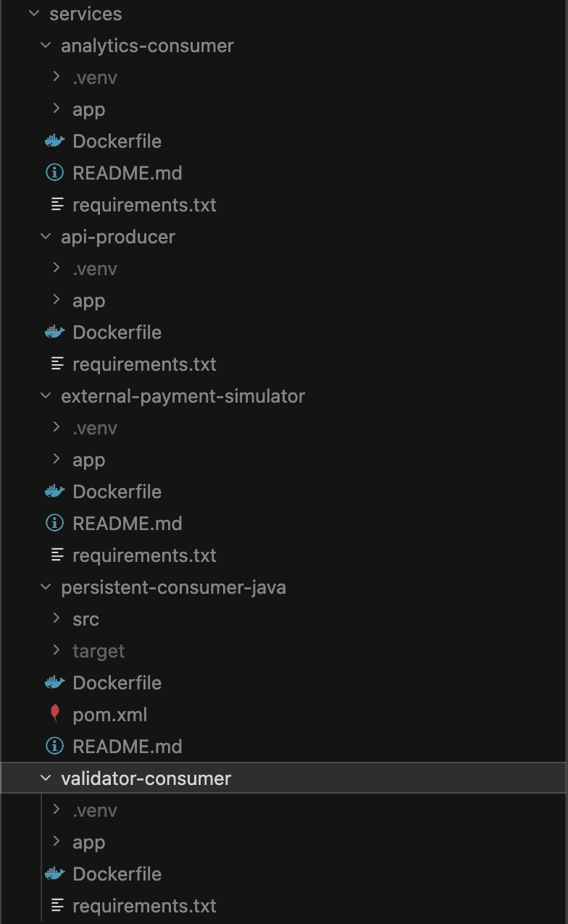Click Docker icon under external-payment-simulator
This screenshot has height=924, width=568.
coord(55,492)
